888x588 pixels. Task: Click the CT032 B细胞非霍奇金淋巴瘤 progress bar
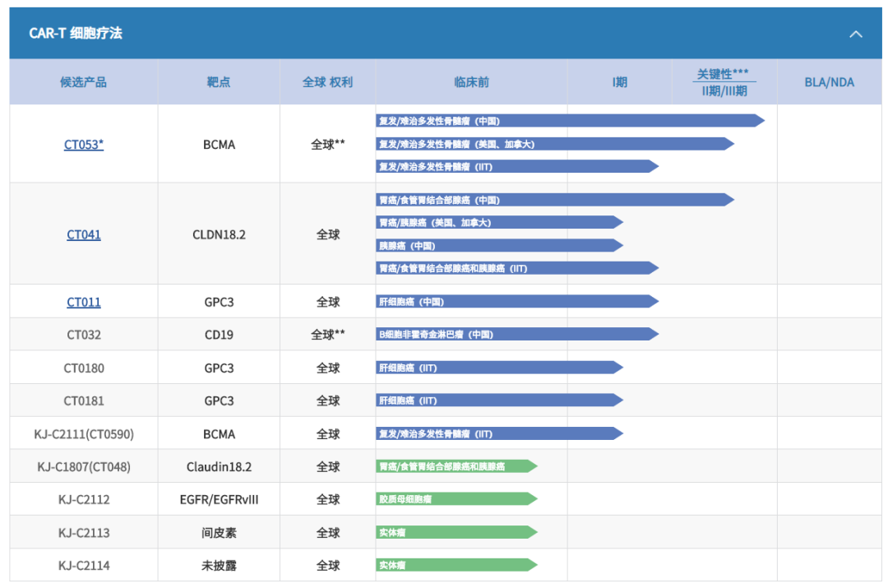(x=516, y=335)
